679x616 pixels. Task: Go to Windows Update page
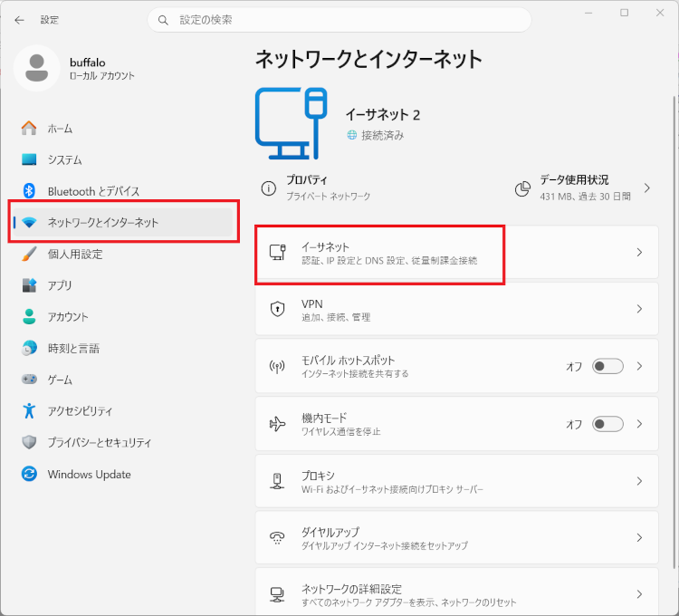click(123, 474)
